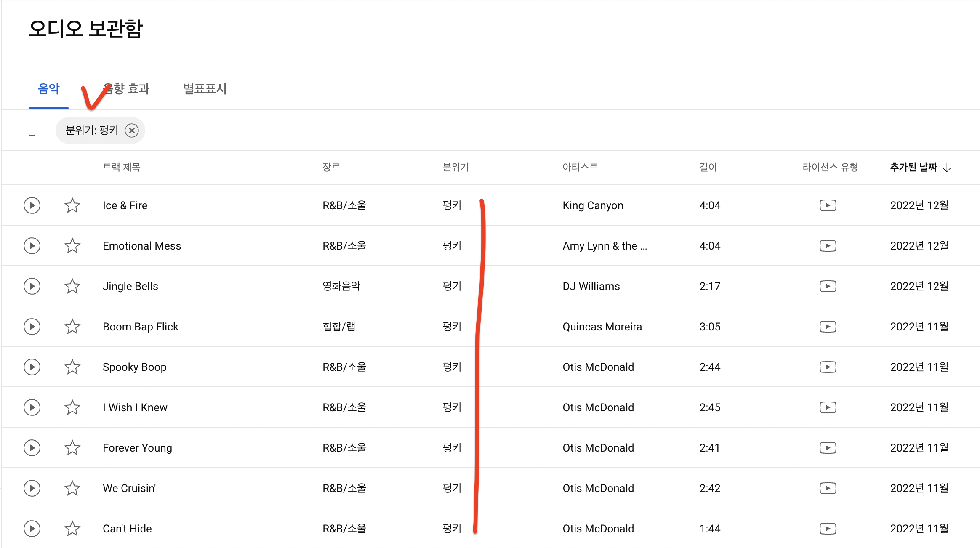Click the 1:44 length of Can't Hide
Screen dimensions: 980x548
tap(710, 529)
